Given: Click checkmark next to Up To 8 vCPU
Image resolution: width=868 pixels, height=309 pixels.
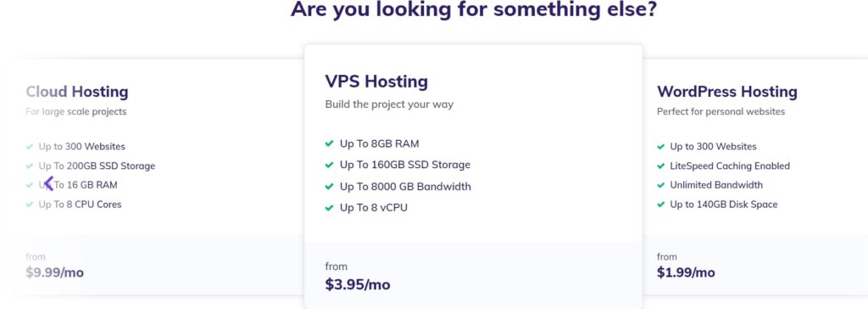Looking at the screenshot, I should [x=330, y=208].
